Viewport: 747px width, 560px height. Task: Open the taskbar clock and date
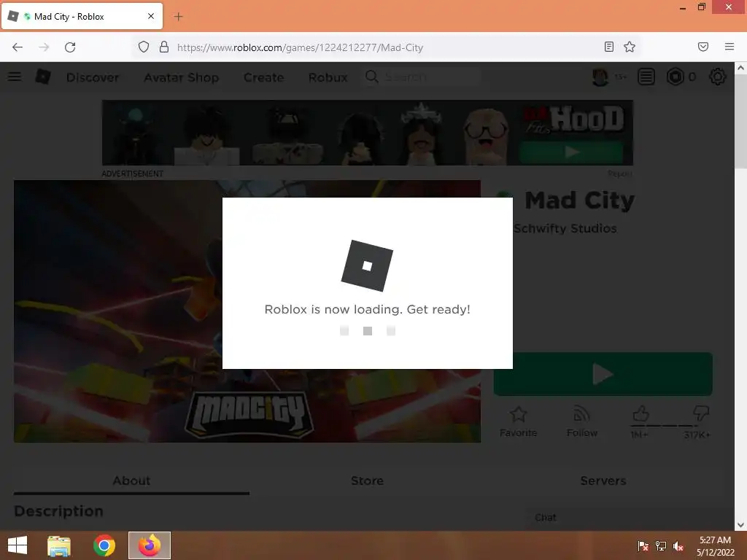coord(716,546)
